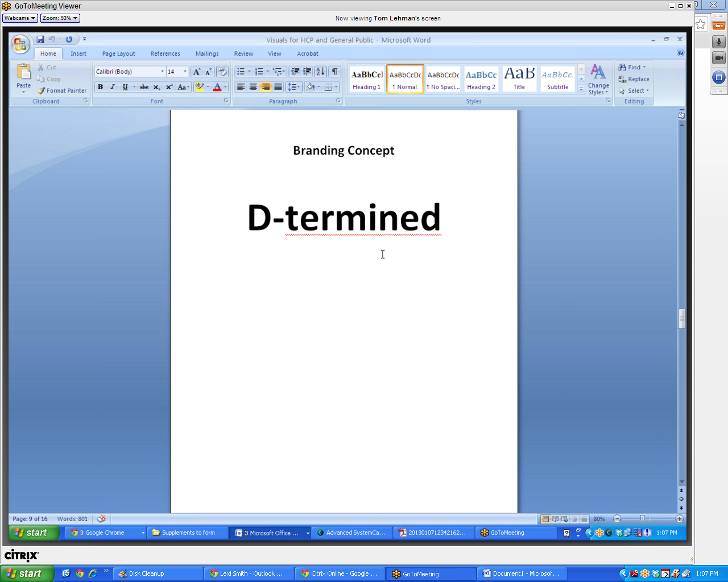Click the Redo icon in Quick Access toolbar

pos(69,39)
